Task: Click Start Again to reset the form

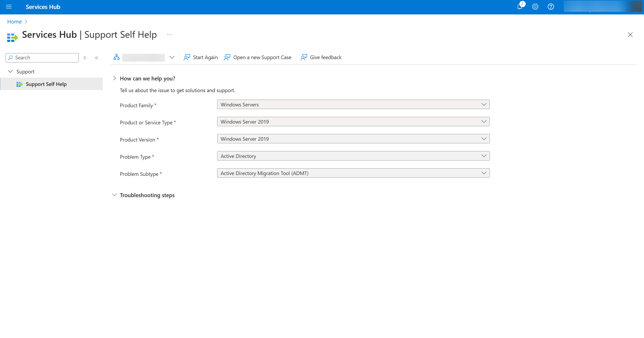Action: click(201, 57)
